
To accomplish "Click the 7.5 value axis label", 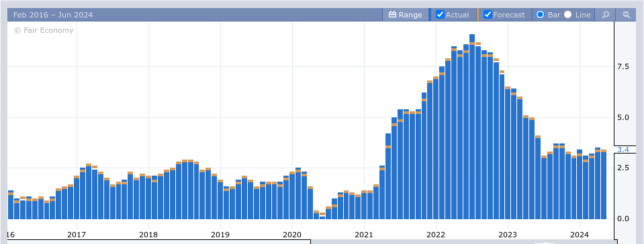I will [x=623, y=67].
